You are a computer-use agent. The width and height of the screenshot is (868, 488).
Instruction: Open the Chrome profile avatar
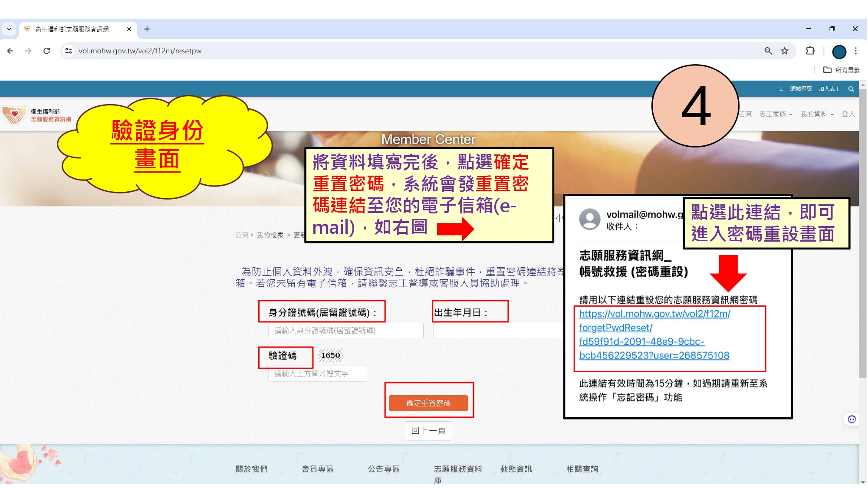(839, 52)
